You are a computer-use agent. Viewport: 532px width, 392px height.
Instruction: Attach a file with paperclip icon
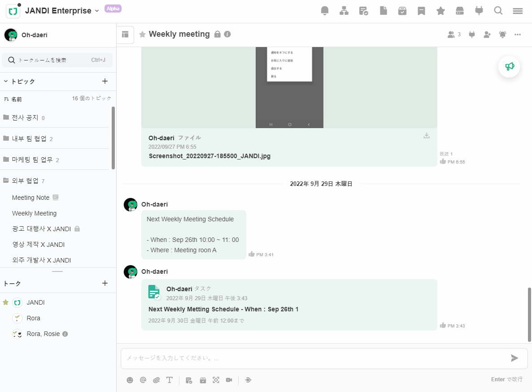point(156,380)
